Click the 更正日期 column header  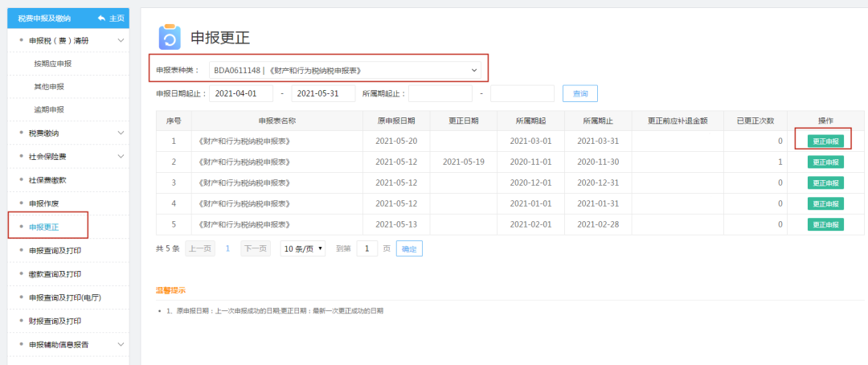(x=464, y=120)
